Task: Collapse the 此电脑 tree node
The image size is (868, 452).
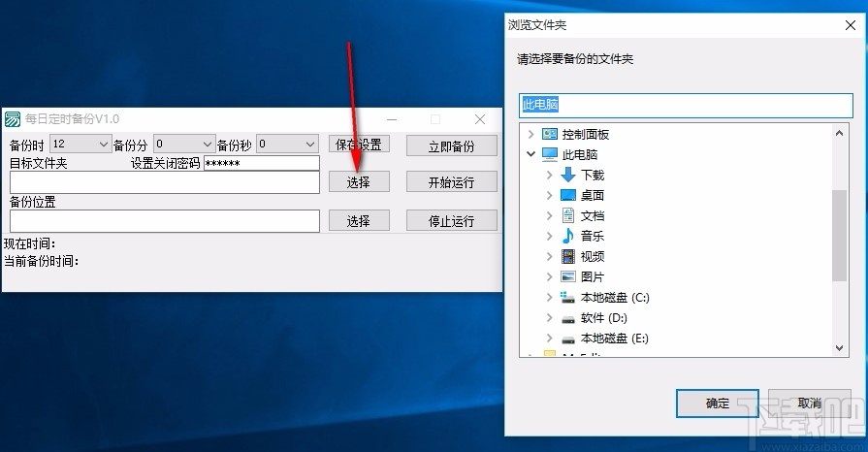Action: point(530,154)
